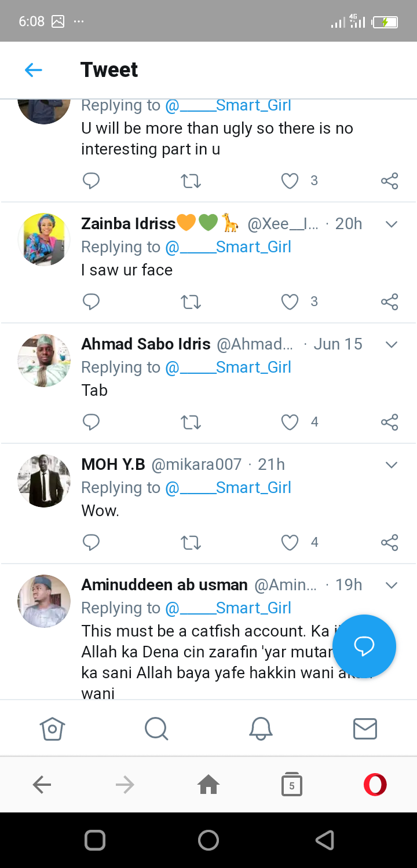Like MOH Y.B's "Wow." tweet
Image resolution: width=417 pixels, height=868 pixels.
tap(290, 543)
